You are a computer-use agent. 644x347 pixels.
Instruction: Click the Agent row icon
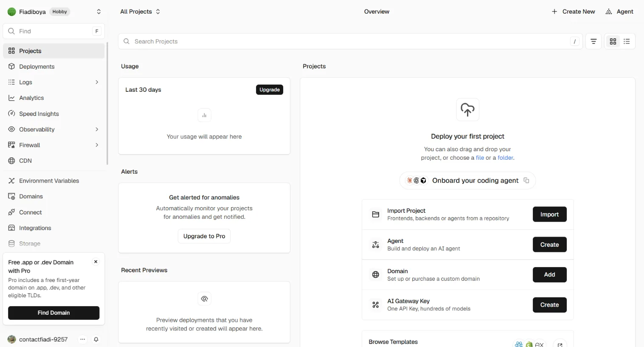376,245
